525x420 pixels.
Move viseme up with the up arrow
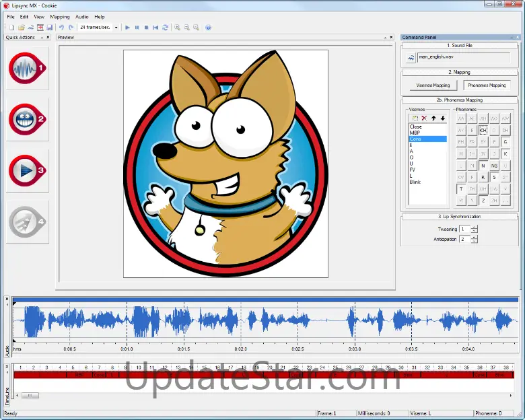433,118
